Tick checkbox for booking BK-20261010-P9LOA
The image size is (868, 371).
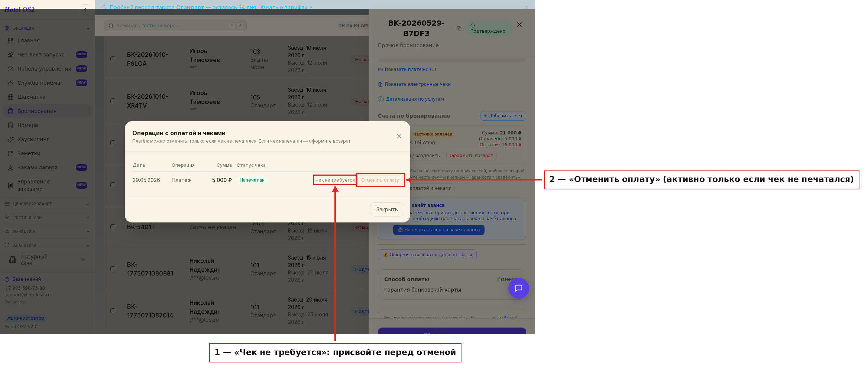point(113,59)
